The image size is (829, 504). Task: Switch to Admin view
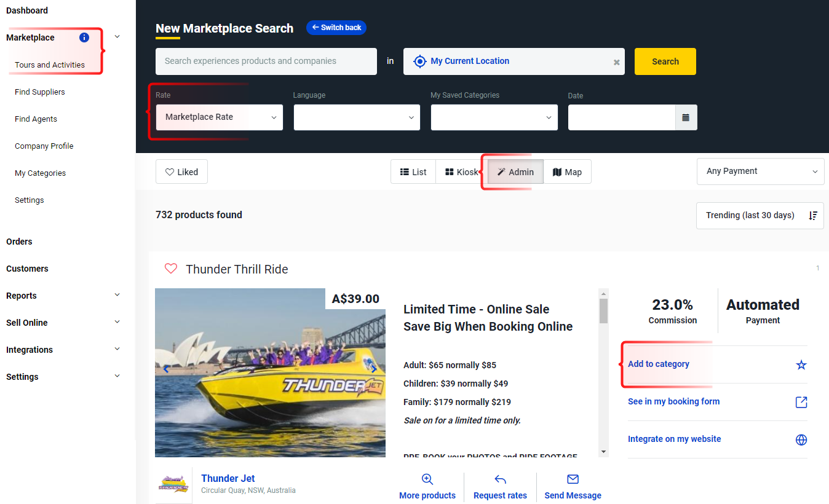pos(515,172)
